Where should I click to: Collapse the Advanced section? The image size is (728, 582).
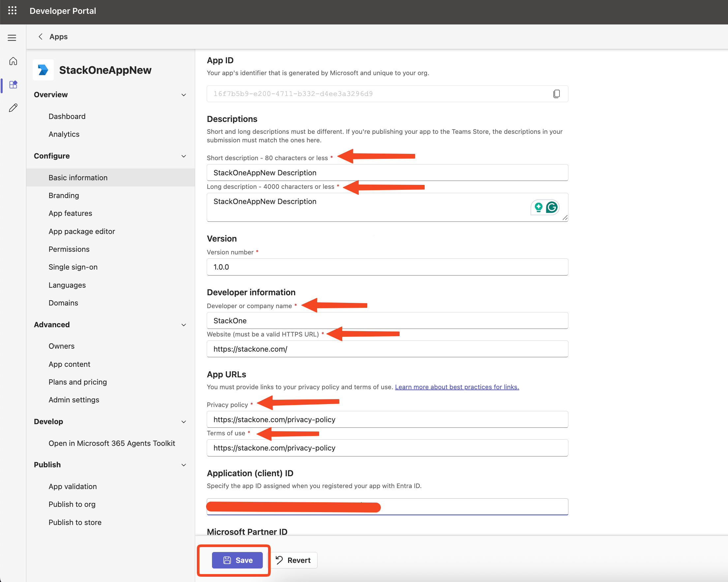pos(184,325)
